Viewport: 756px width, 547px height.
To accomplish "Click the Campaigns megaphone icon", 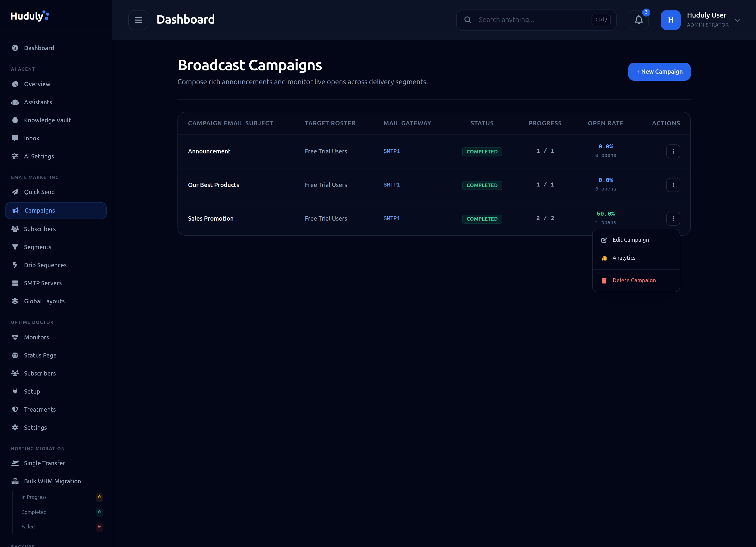I will click(15, 210).
